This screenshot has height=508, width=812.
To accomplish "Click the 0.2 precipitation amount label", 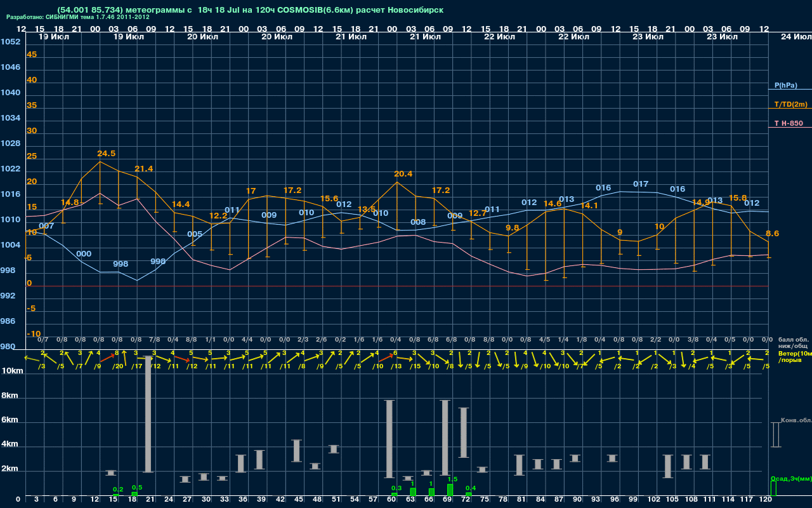I will [117, 489].
